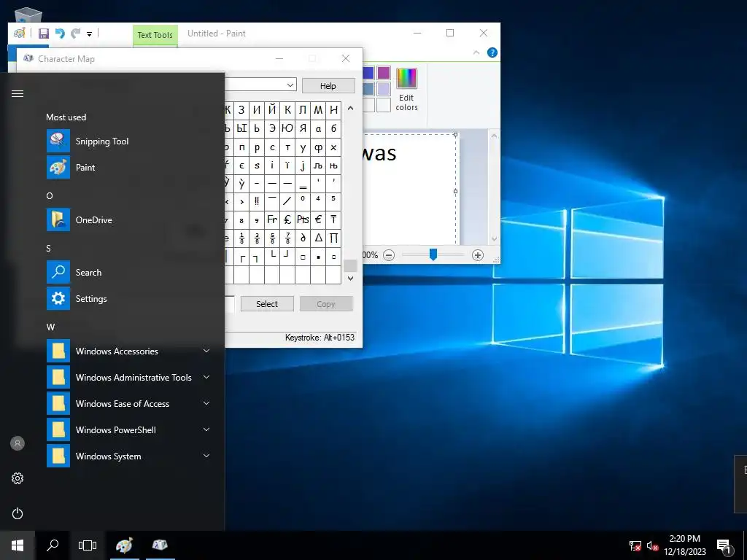
Task: Click the muted volume tray icon
Action: [x=653, y=545]
